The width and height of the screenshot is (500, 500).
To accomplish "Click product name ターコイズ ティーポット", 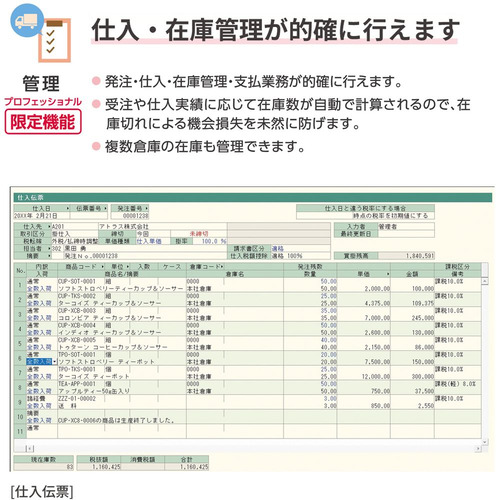I will 94,377.
